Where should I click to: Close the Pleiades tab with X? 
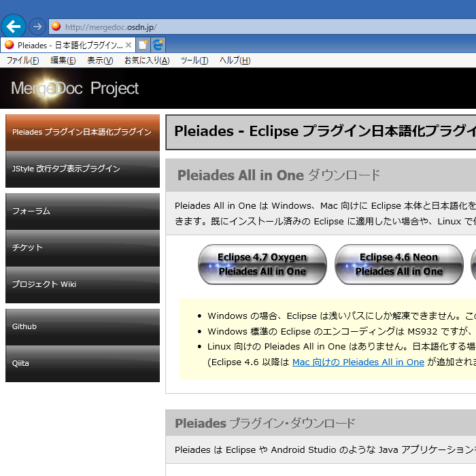(x=129, y=45)
